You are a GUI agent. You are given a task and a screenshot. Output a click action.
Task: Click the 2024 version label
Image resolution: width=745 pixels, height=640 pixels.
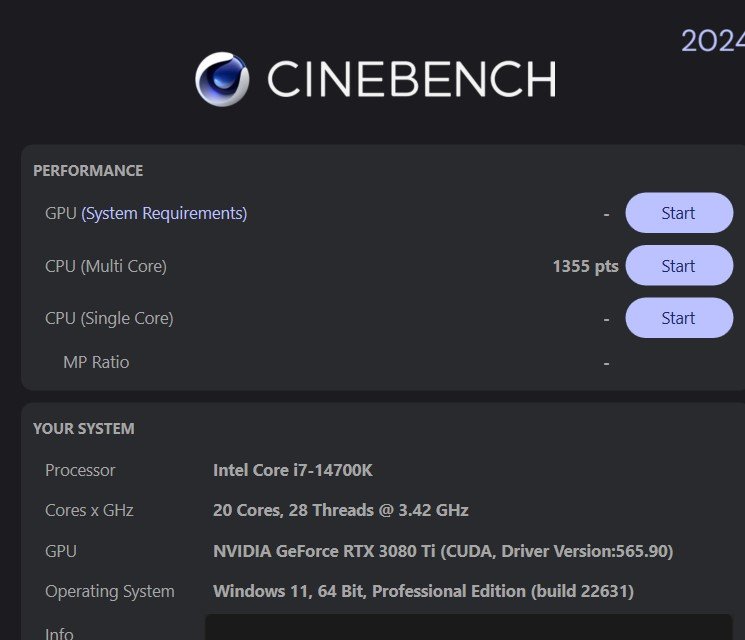[x=713, y=41]
